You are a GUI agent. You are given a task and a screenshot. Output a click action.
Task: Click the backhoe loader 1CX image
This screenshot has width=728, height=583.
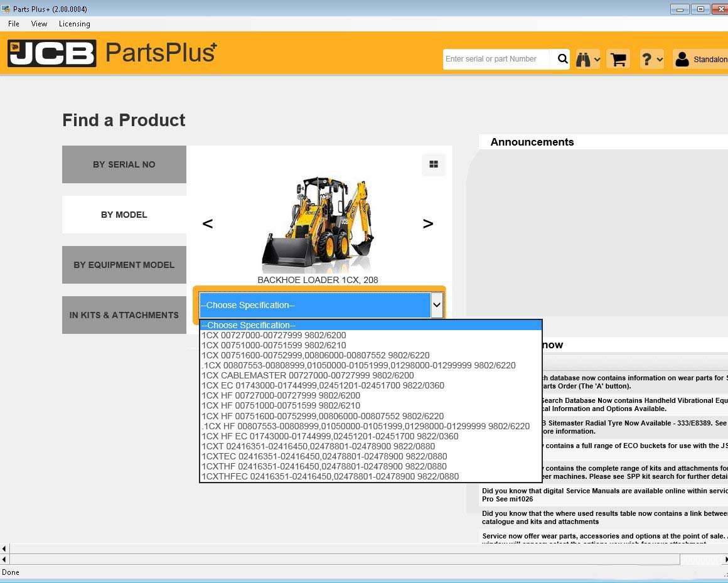(x=318, y=224)
